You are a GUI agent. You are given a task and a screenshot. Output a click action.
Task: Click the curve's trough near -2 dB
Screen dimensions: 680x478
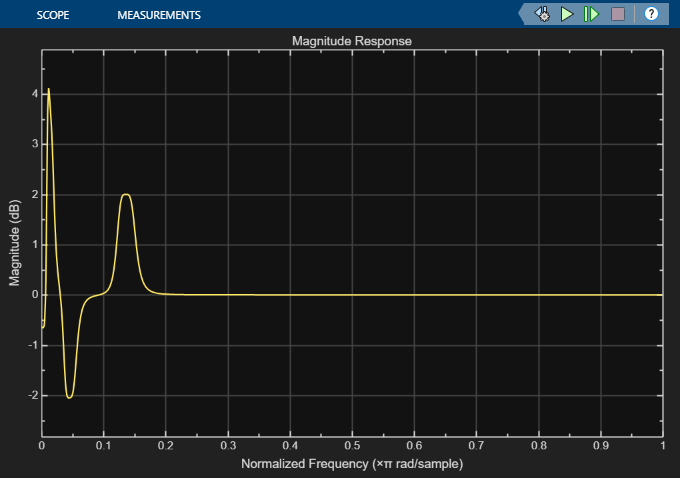click(69, 397)
